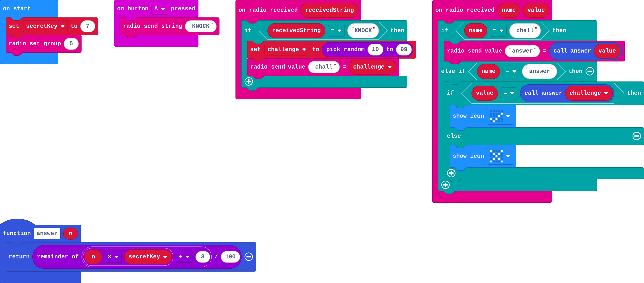The width and height of the screenshot is (644, 283).
Task: Open equals operator dropdown next to receivedString
Action: (336, 30)
